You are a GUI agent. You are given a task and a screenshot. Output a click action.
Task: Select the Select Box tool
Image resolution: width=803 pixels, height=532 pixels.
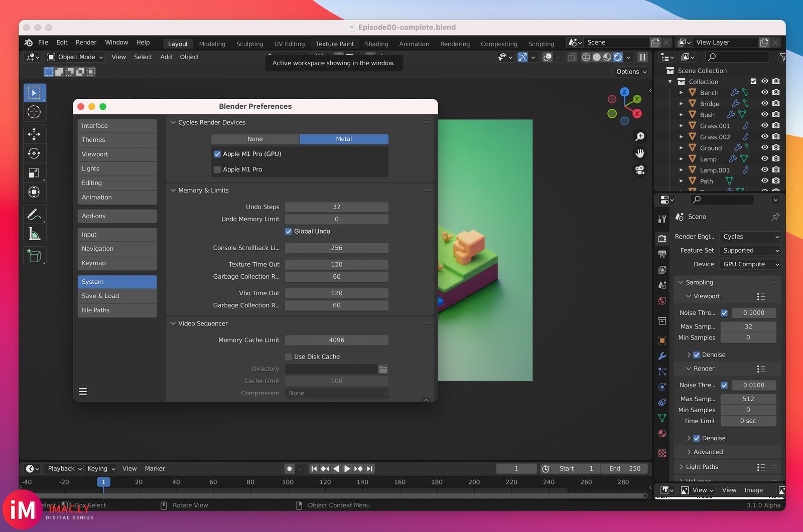(x=34, y=93)
